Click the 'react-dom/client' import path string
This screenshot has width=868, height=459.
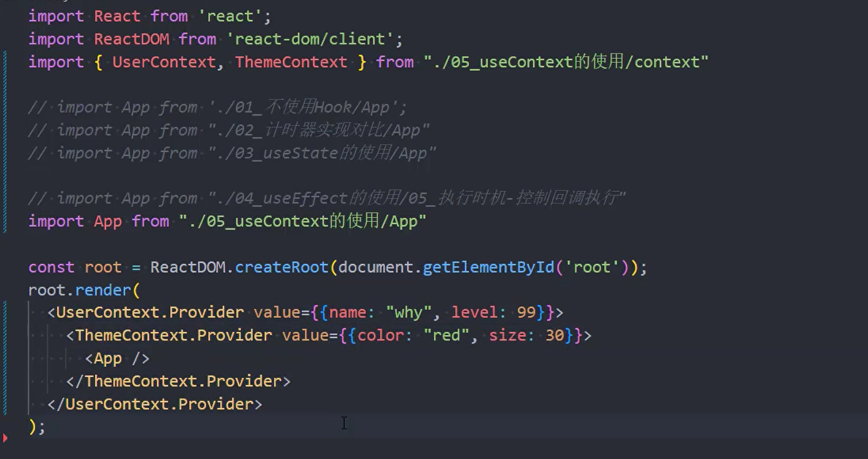(x=310, y=39)
